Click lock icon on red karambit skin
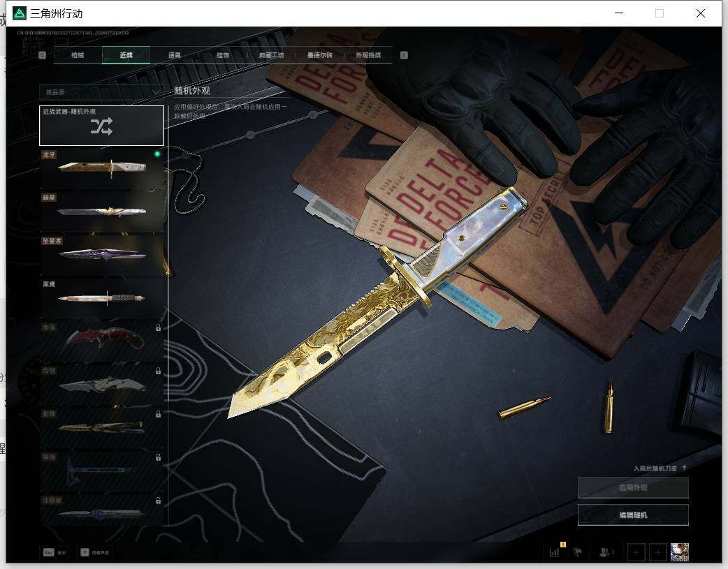The width and height of the screenshot is (728, 569). coord(159,327)
